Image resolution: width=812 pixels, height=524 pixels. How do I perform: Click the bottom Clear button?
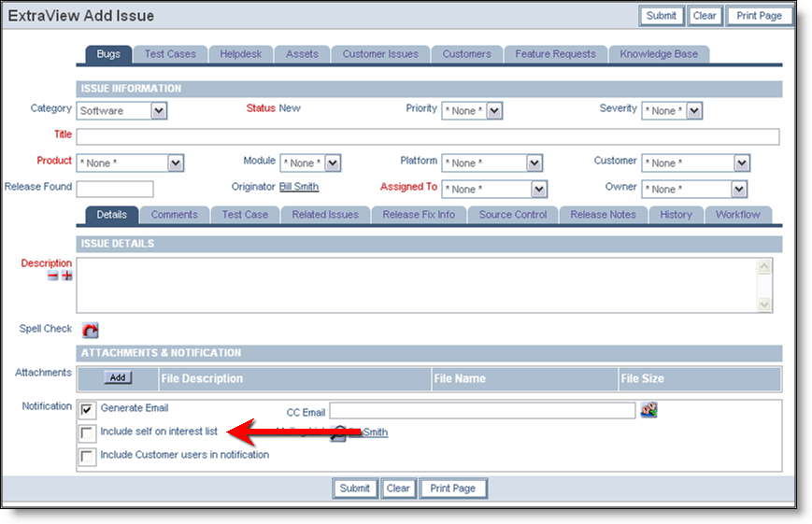coord(398,489)
